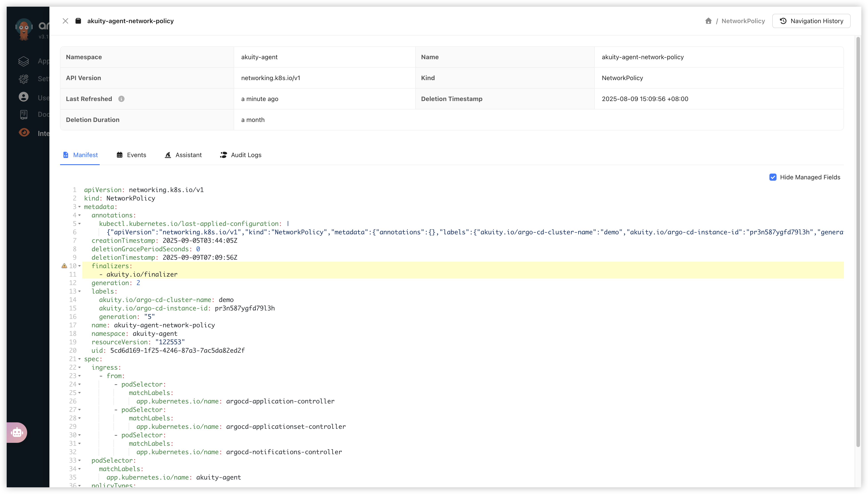Select the Assistant tab

[x=183, y=155]
